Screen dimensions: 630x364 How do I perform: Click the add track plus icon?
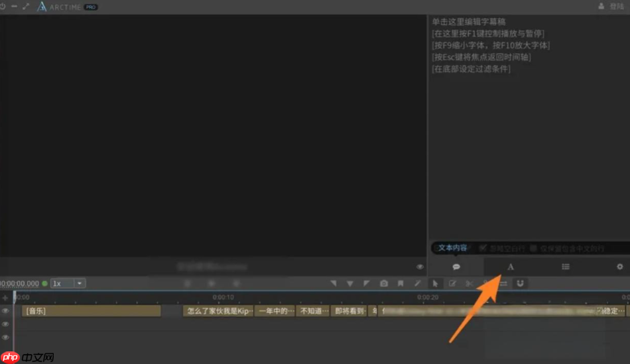5,298
